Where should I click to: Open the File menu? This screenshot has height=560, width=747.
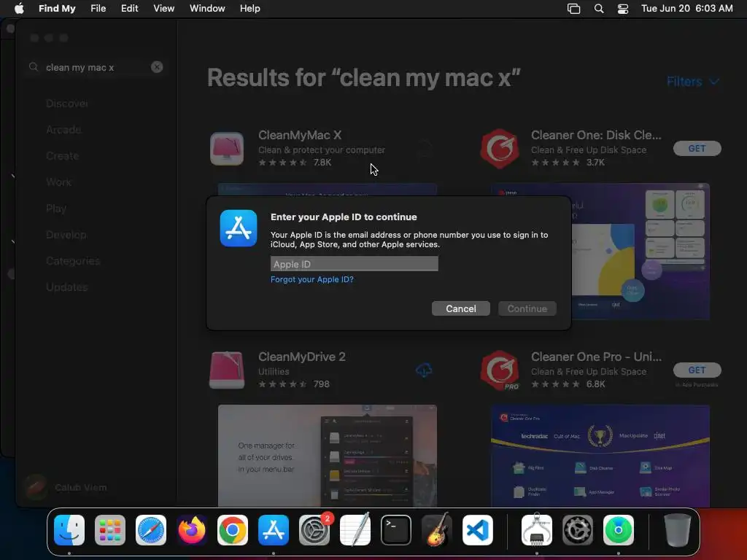[98, 9]
